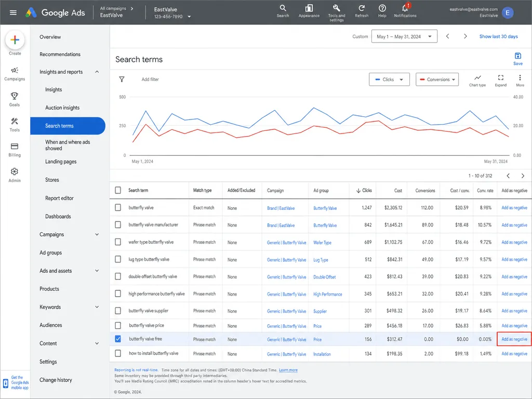Go to next table page
The height and width of the screenshot is (399, 532).
523,176
